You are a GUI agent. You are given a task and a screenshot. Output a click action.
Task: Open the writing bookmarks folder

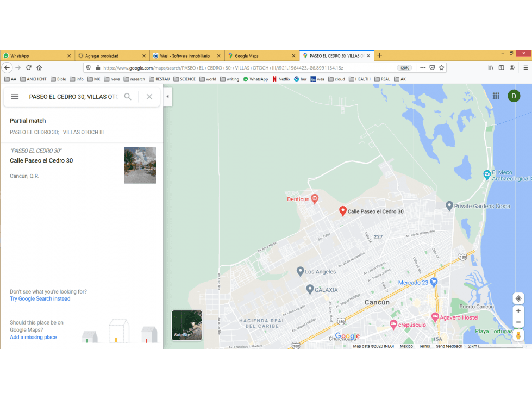pyautogui.click(x=230, y=79)
